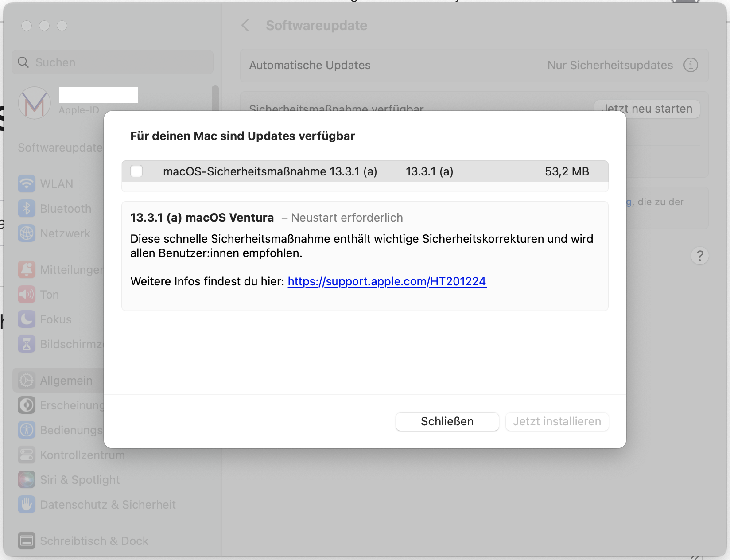730x560 pixels.
Task: Open the Bedienungshilfen accessibility icon
Action: pos(27,430)
